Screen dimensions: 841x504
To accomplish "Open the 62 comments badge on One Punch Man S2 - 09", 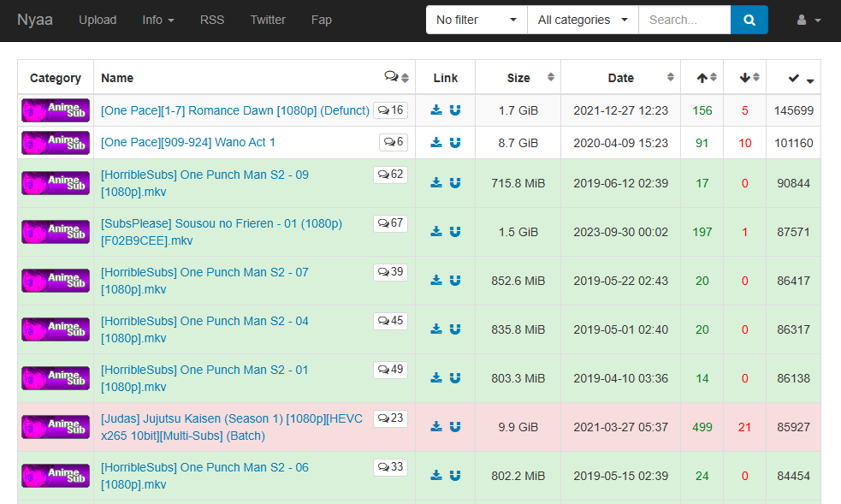I will pyautogui.click(x=390, y=175).
